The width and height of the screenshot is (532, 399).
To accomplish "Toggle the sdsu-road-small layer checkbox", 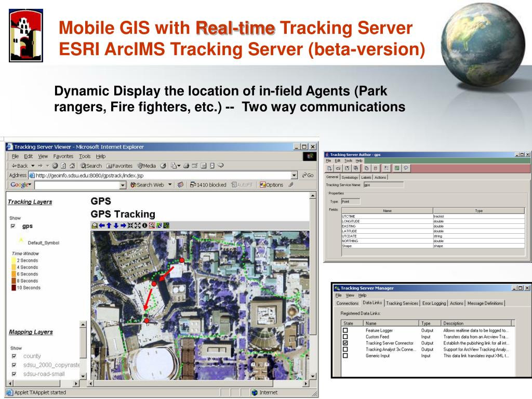I will pyautogui.click(x=14, y=374).
